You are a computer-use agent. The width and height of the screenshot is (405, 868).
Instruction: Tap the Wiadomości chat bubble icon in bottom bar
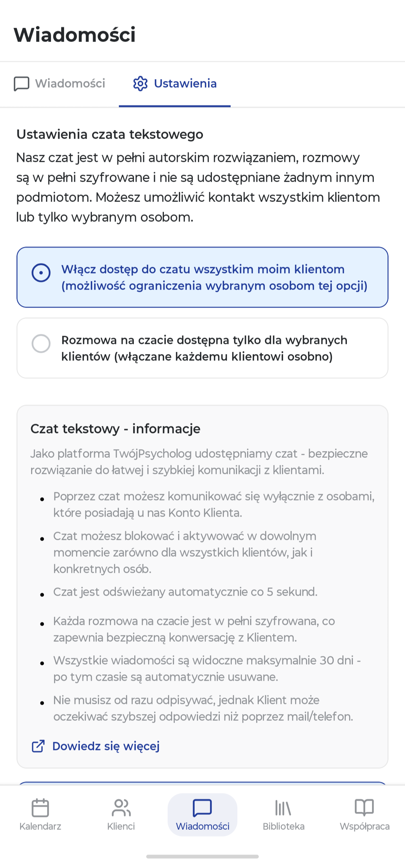(x=202, y=808)
